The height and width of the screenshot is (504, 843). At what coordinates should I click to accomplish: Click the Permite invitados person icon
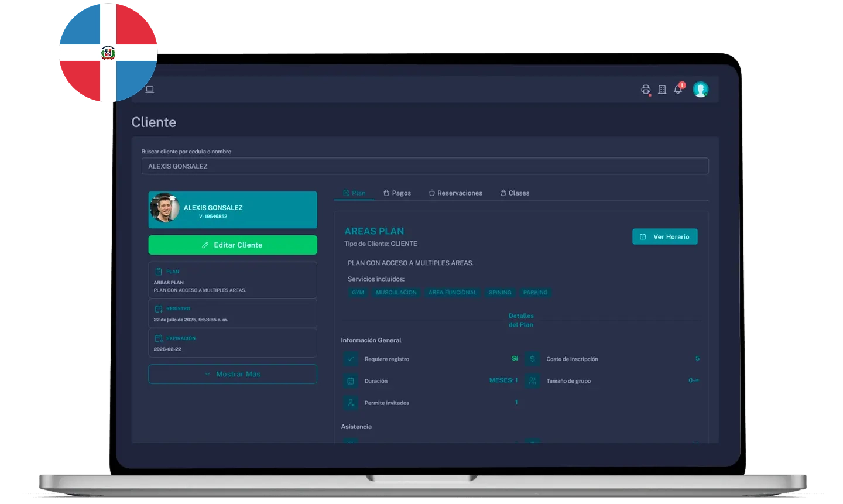click(351, 403)
